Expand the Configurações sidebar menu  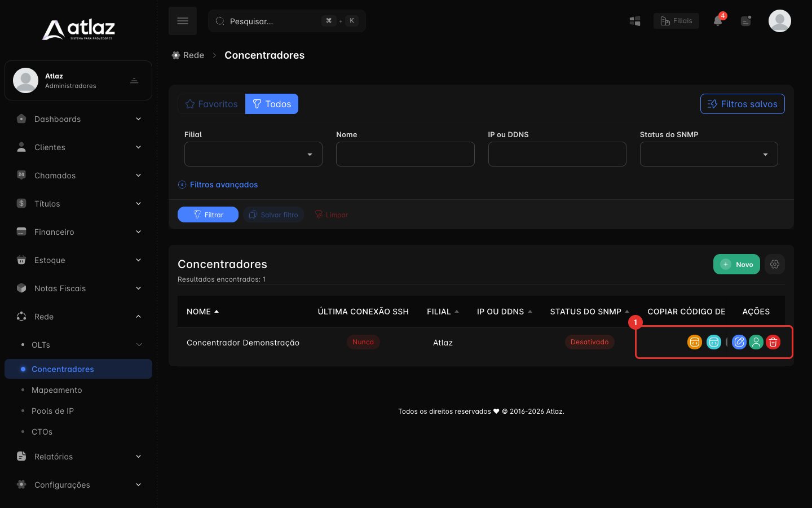pyautogui.click(x=78, y=485)
